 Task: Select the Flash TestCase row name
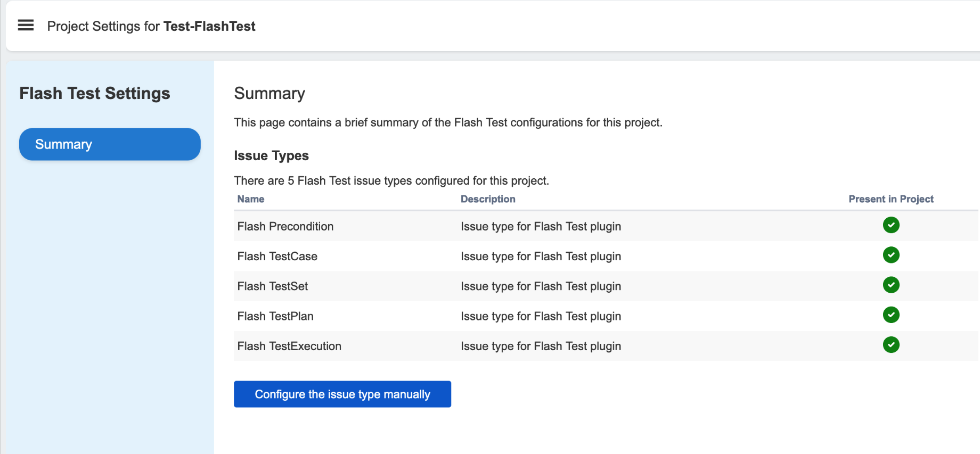277,257
